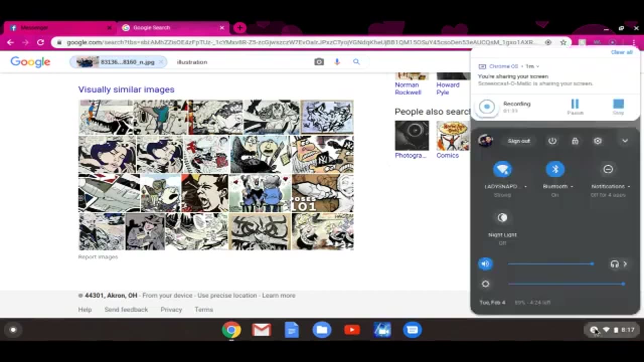Open settings via the gear icon
This screenshot has height=362, width=644.
point(598,141)
